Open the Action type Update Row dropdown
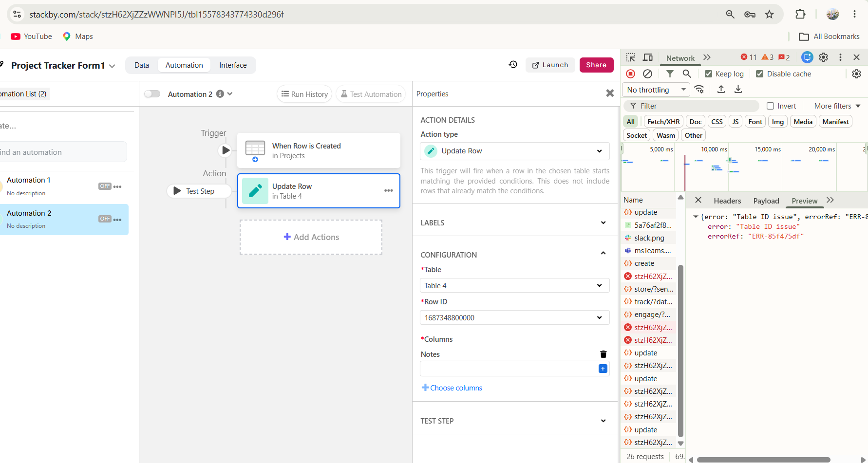868x463 pixels. pyautogui.click(x=514, y=151)
